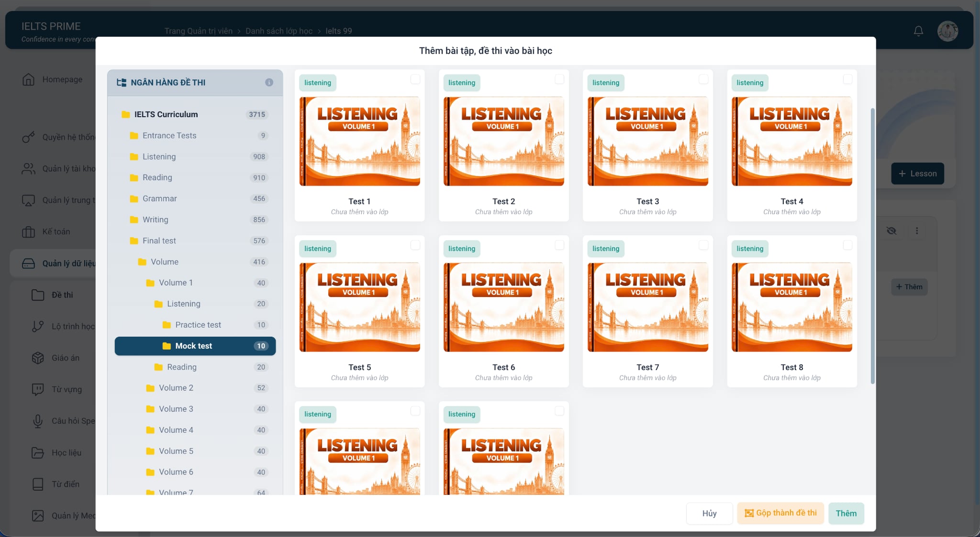Click the info icon in Ngân hàng đề thi header
This screenshot has width=980, height=537.
[269, 82]
